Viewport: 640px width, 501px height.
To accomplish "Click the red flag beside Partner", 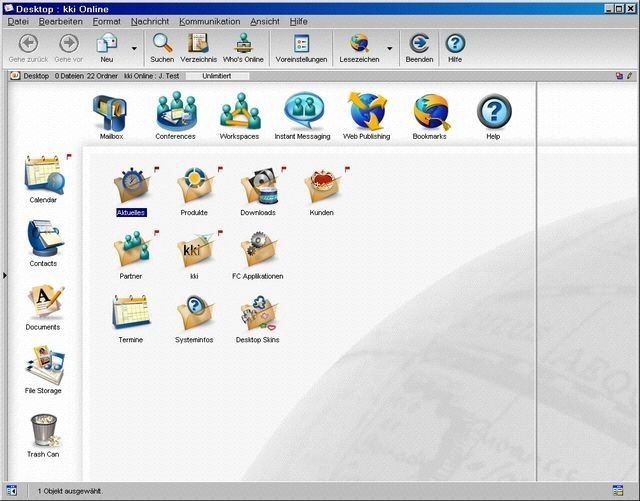I will tap(156, 233).
